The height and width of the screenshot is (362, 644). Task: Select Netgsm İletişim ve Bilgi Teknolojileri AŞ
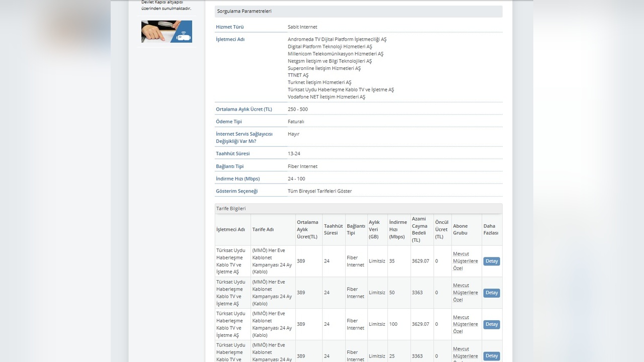(x=330, y=61)
